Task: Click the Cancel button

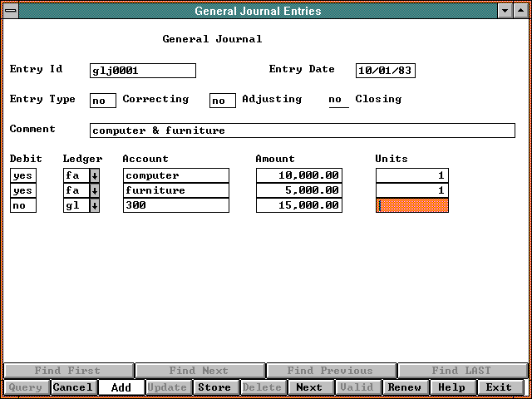Action: [73, 387]
